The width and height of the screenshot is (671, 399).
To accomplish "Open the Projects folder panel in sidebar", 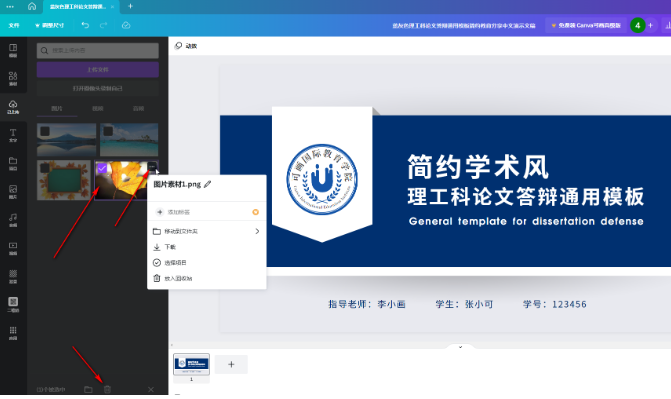I will click(13, 163).
